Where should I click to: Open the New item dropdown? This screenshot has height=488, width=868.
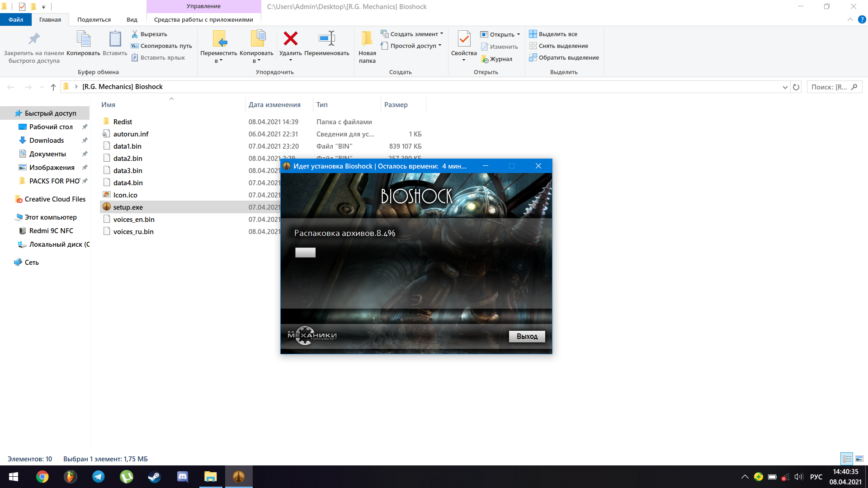(x=442, y=33)
